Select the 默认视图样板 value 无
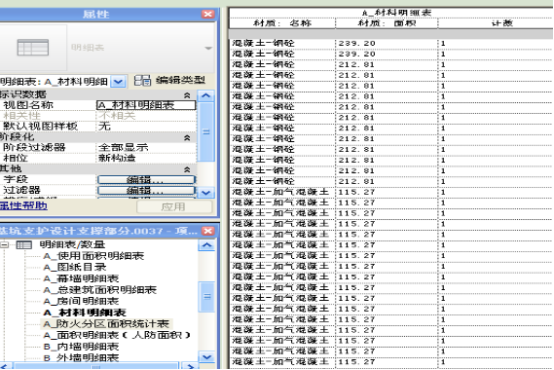 pos(146,126)
